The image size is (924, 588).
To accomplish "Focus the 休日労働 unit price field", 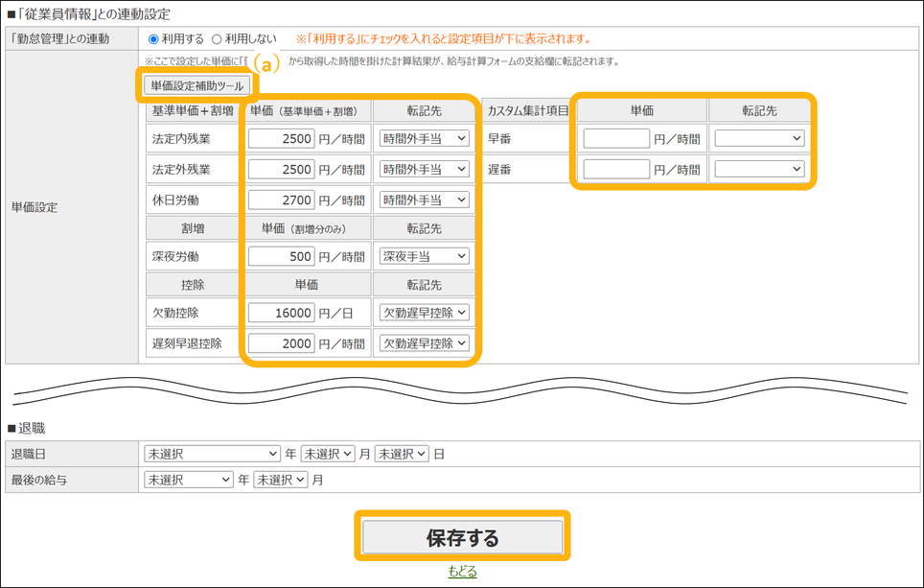I will click(282, 200).
